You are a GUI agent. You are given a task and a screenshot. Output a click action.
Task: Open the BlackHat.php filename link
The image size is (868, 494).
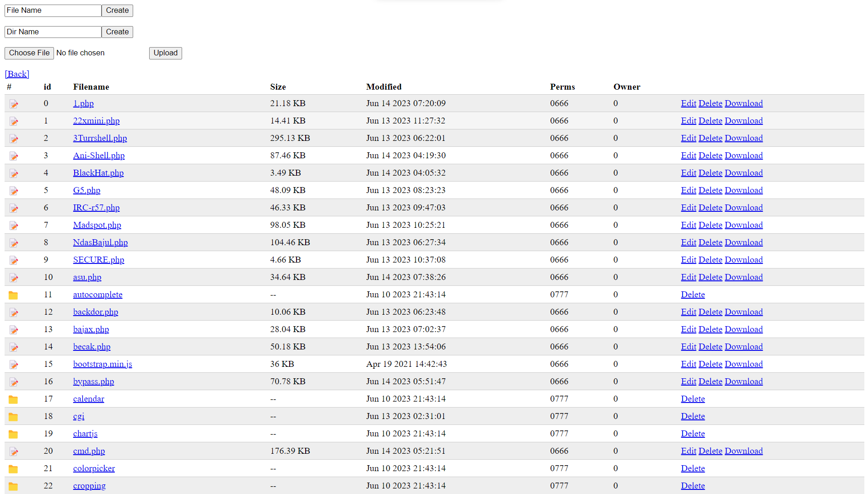(x=98, y=173)
